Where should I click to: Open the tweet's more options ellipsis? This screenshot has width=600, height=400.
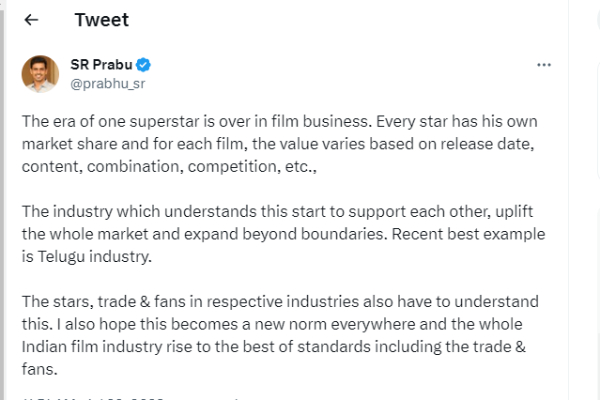pyautogui.click(x=544, y=65)
